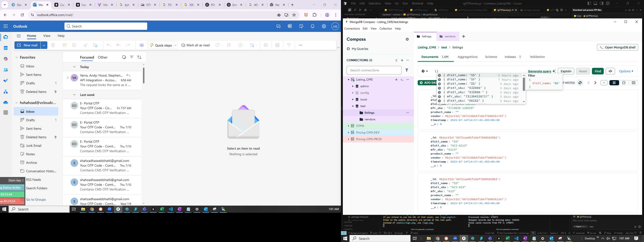Toggle the query code export button
This screenshot has width=644, height=242.
tap(610, 71)
